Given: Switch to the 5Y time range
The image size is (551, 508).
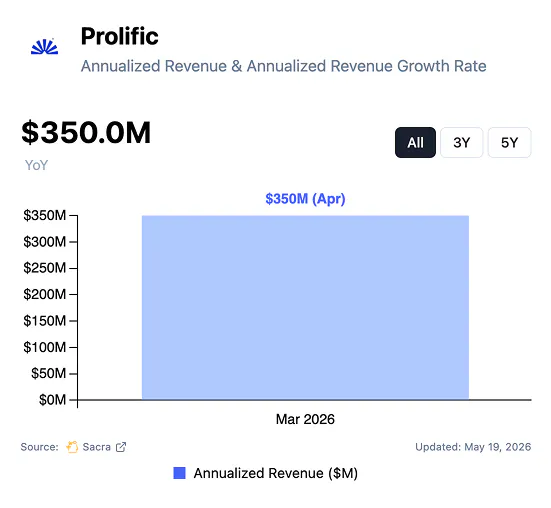Looking at the screenshot, I should [510, 143].
